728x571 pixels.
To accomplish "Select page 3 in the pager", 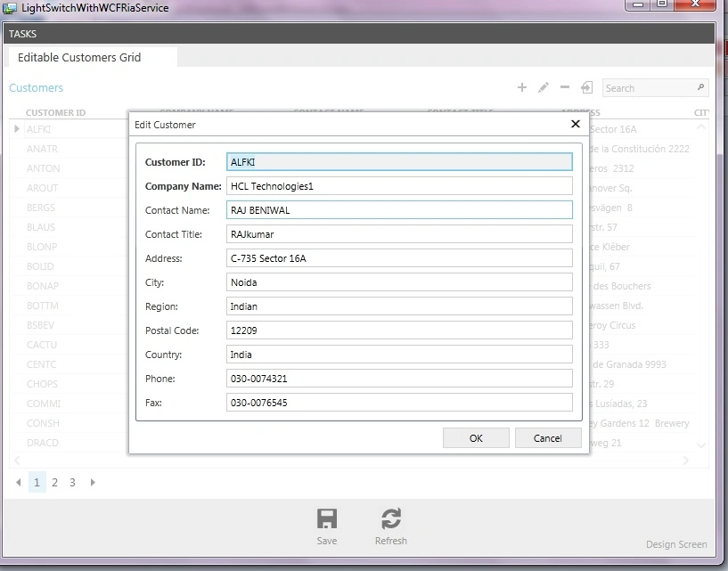I will click(72, 482).
